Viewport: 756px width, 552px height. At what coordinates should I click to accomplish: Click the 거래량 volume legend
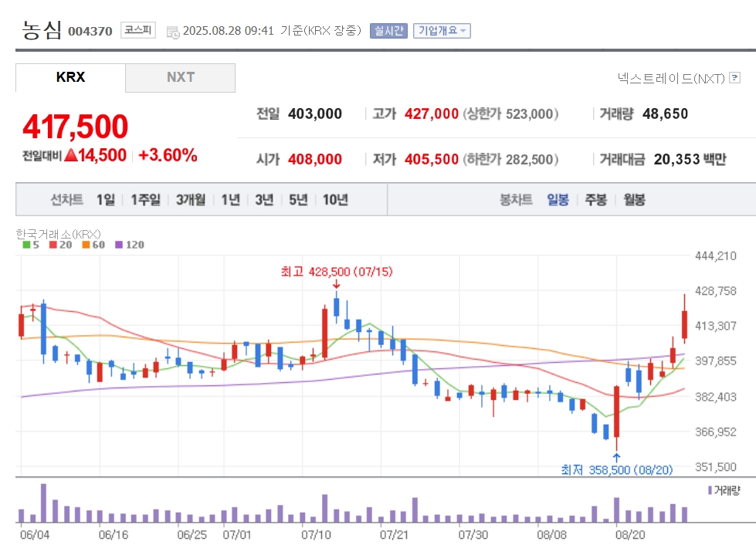(724, 491)
